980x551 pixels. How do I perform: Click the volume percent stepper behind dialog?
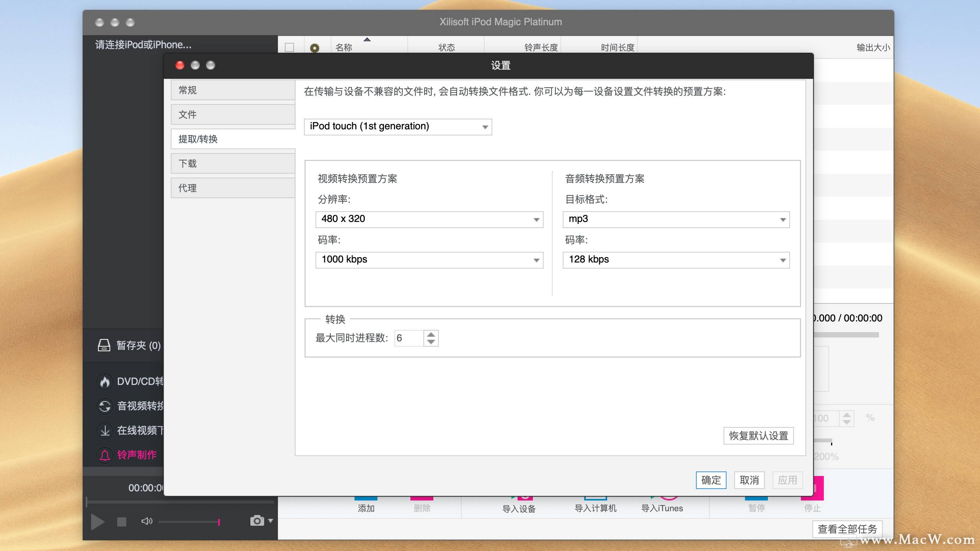[846, 418]
